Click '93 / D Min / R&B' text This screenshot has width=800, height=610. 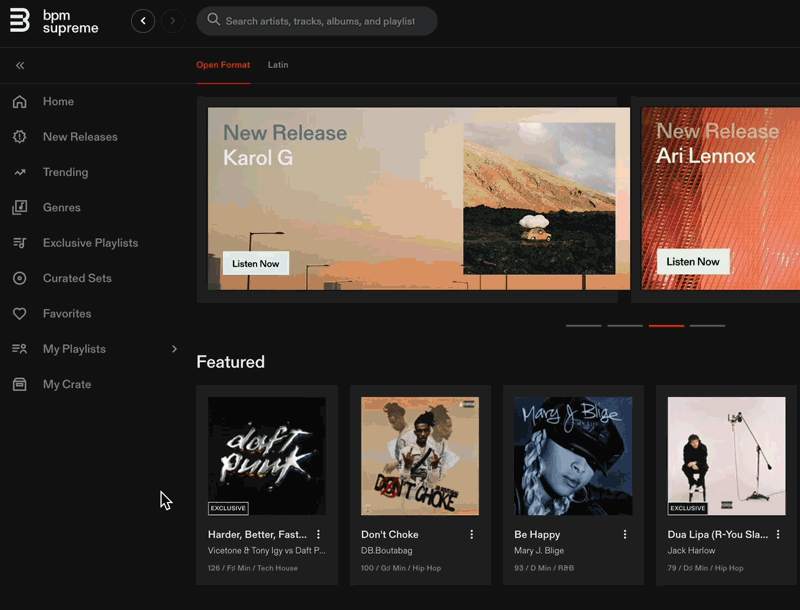[544, 568]
